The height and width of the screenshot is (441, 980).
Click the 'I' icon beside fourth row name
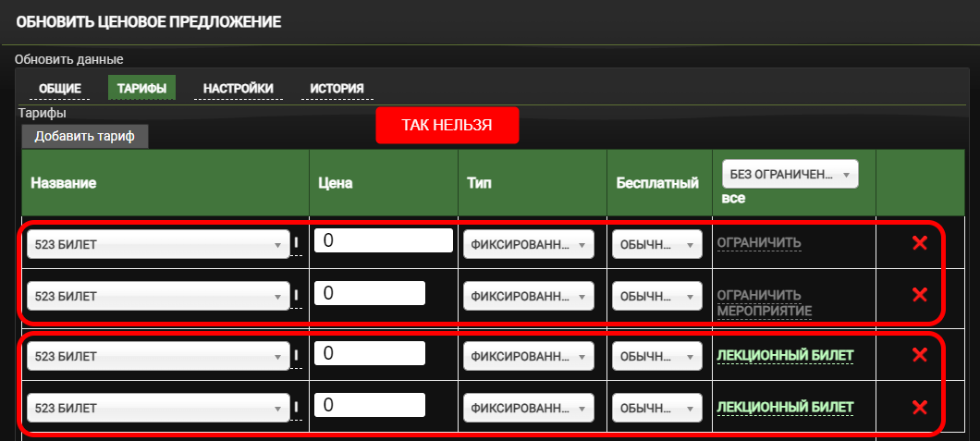tap(297, 408)
